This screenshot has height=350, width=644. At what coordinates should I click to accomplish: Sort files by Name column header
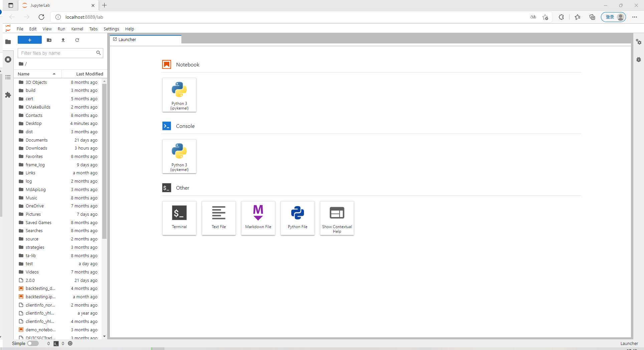coord(38,74)
